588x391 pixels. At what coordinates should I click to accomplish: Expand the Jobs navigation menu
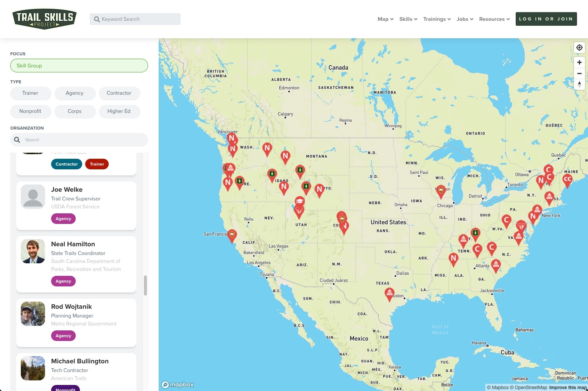465,19
